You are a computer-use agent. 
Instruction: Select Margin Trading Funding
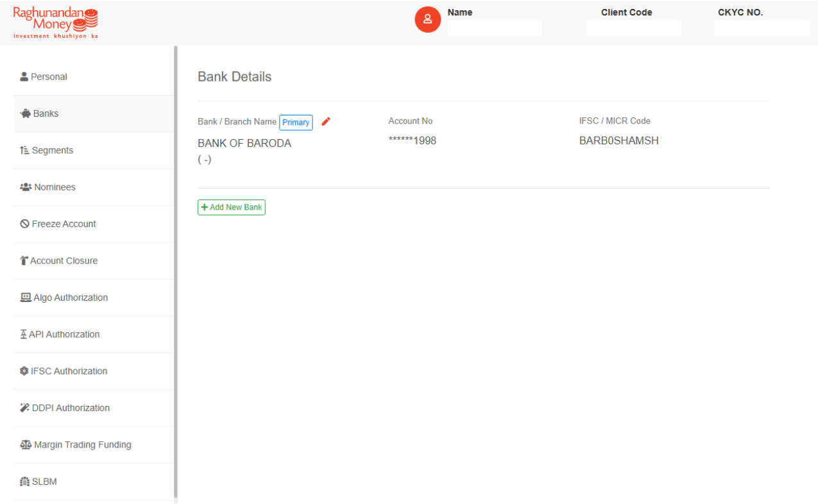(x=94, y=445)
